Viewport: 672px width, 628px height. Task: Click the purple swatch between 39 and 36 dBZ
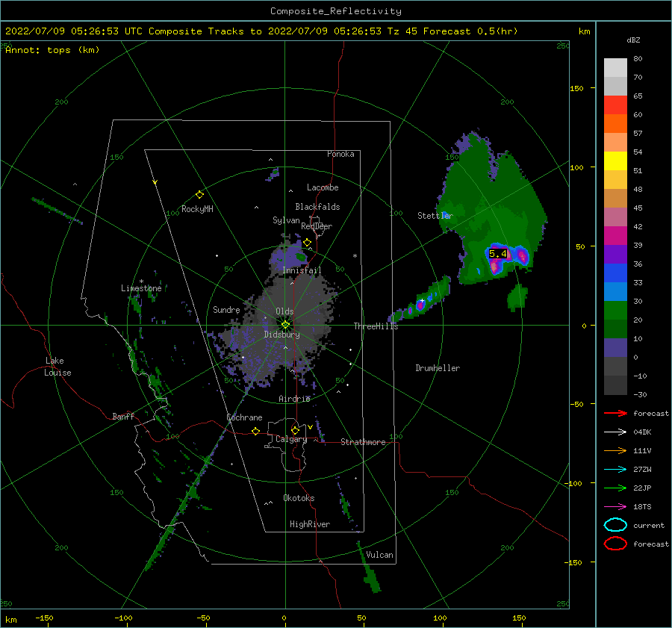coord(615,254)
